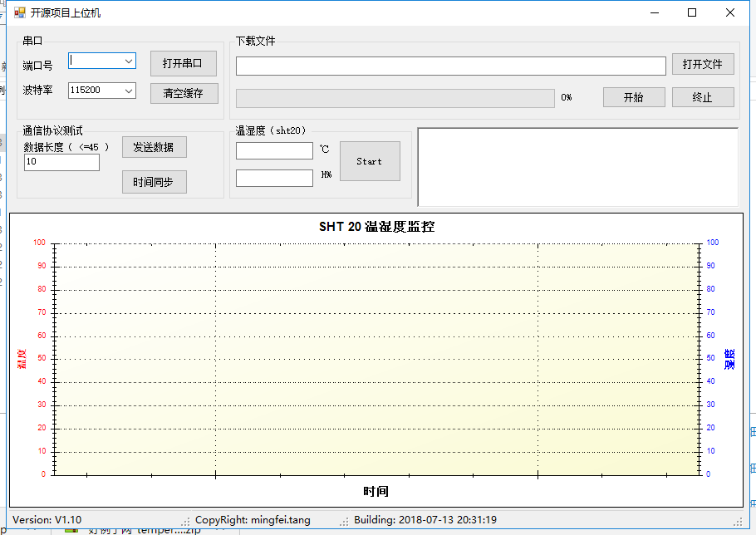Click the 终止 button
The width and height of the screenshot is (756, 535).
703,97
